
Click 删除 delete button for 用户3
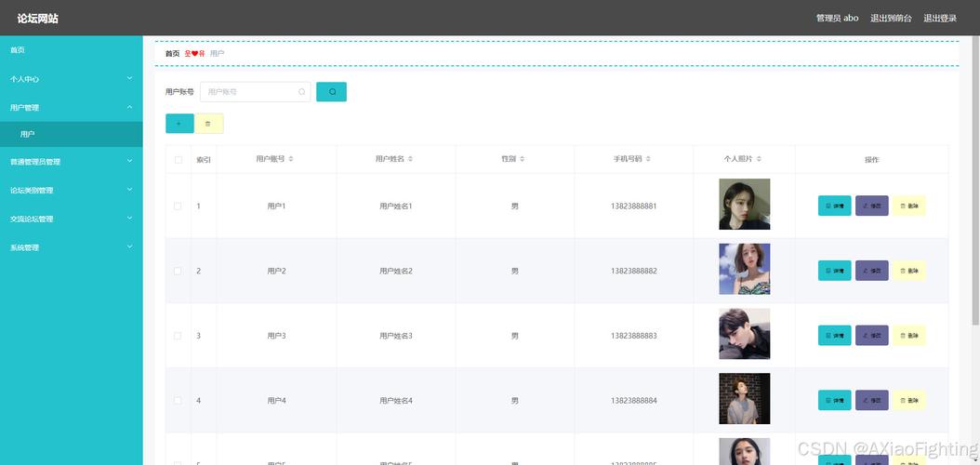tap(908, 336)
